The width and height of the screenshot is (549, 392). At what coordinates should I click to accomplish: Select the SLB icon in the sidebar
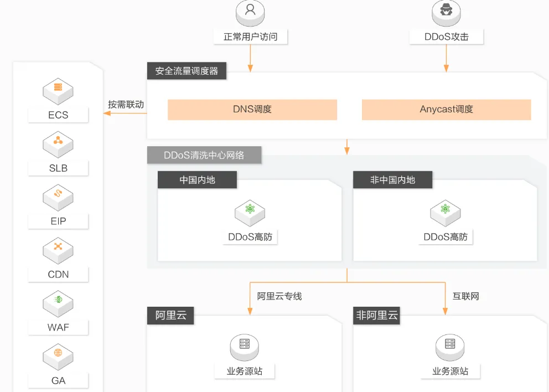click(57, 144)
